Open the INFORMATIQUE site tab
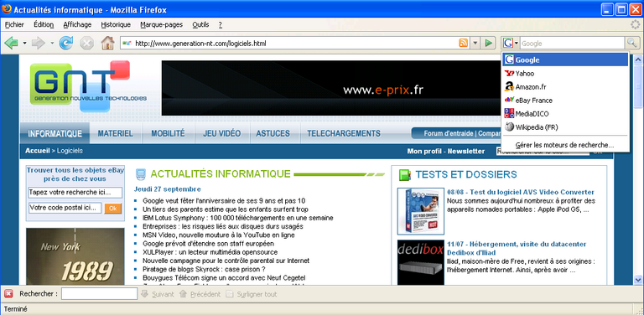 coord(55,133)
